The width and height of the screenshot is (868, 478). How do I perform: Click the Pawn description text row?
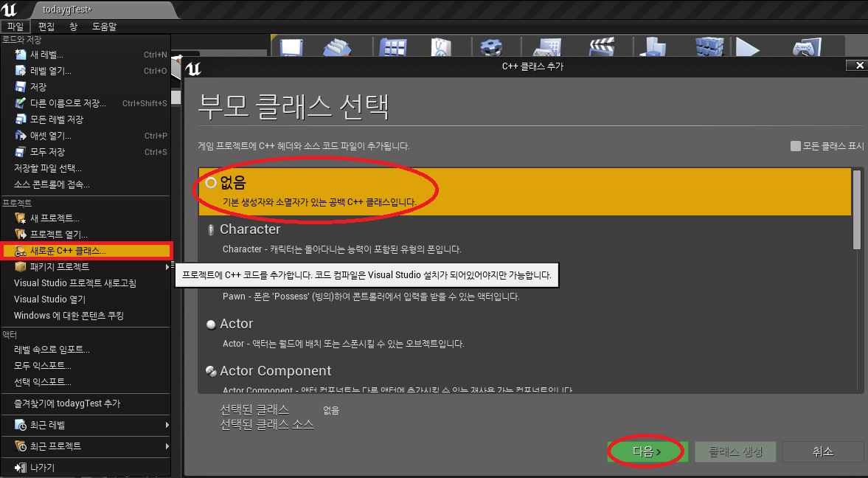(372, 297)
